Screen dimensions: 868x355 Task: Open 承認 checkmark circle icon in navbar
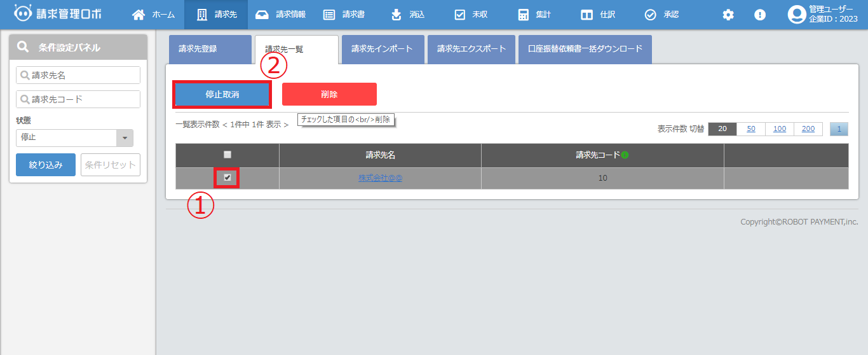(x=650, y=15)
